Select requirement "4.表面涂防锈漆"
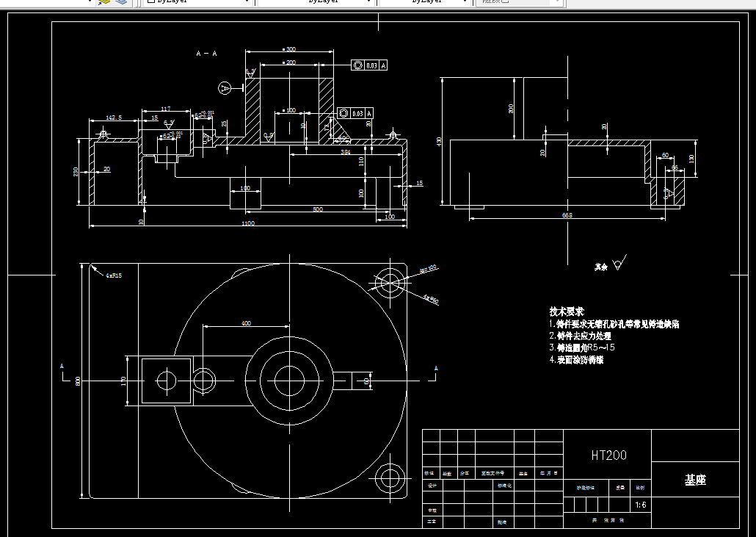Viewport: 756px width, 537px height. coord(576,359)
